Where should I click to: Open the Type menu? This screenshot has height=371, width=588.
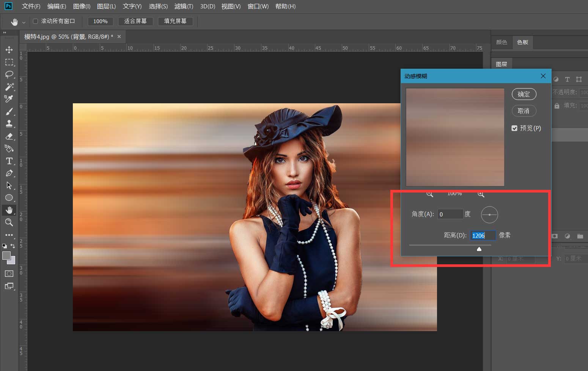132,6
